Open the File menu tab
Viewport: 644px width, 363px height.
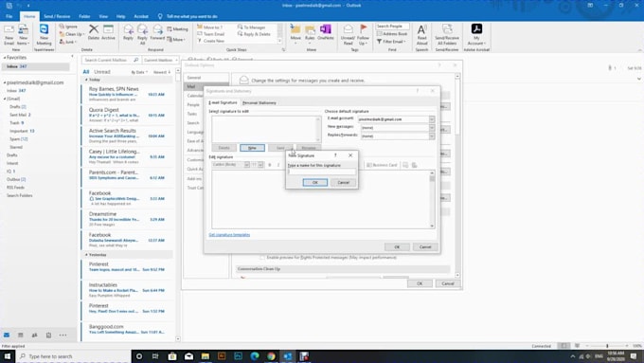pyautogui.click(x=9, y=16)
